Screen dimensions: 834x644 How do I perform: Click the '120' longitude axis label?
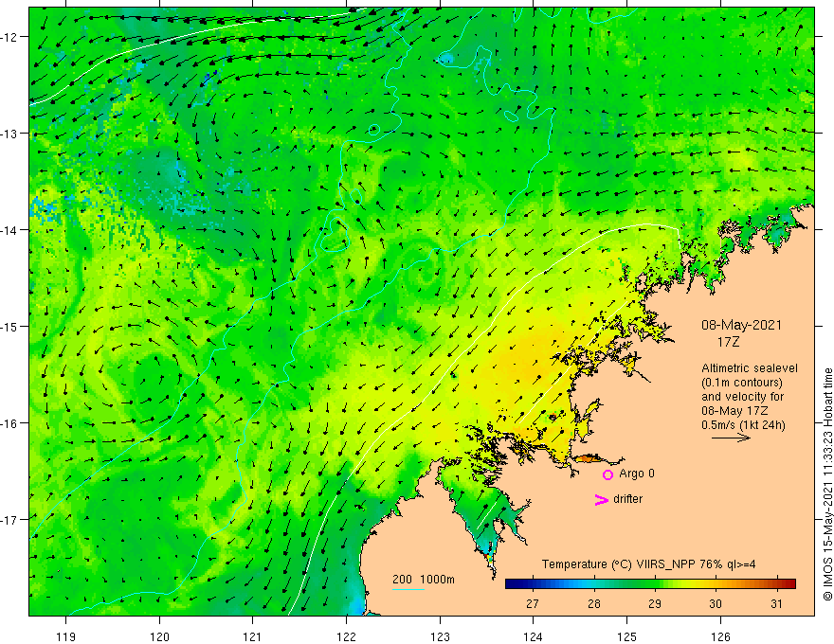coord(159,636)
